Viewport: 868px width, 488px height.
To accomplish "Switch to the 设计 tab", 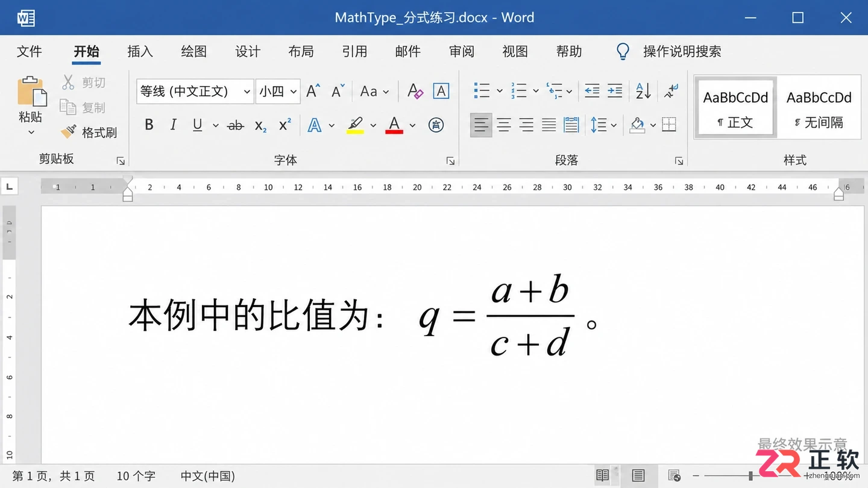I will [x=248, y=51].
